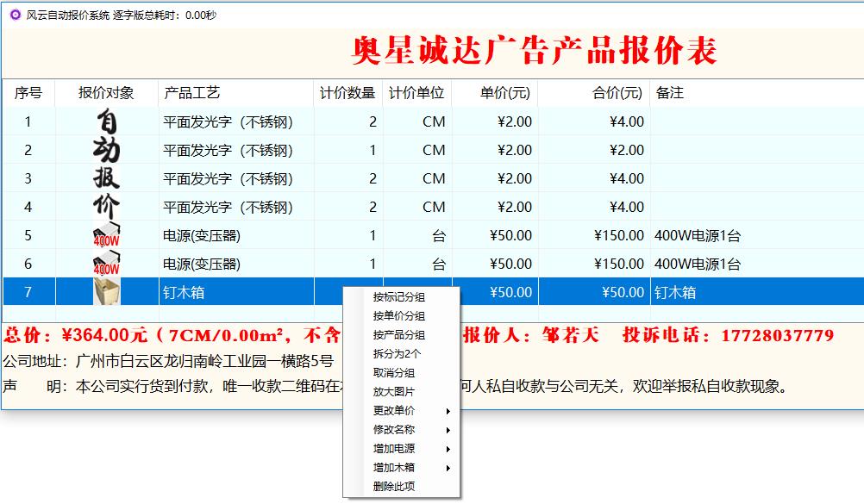Delete the row via 删除此项

coord(394,487)
